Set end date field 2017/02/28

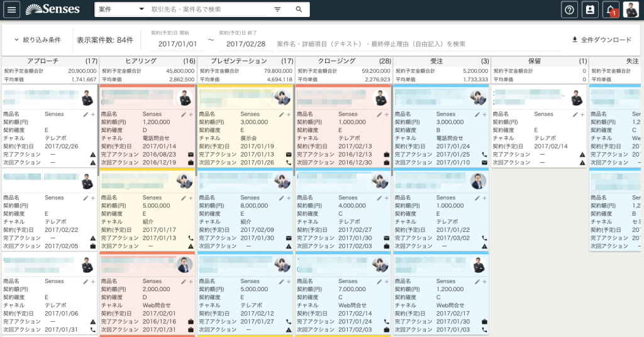(246, 44)
